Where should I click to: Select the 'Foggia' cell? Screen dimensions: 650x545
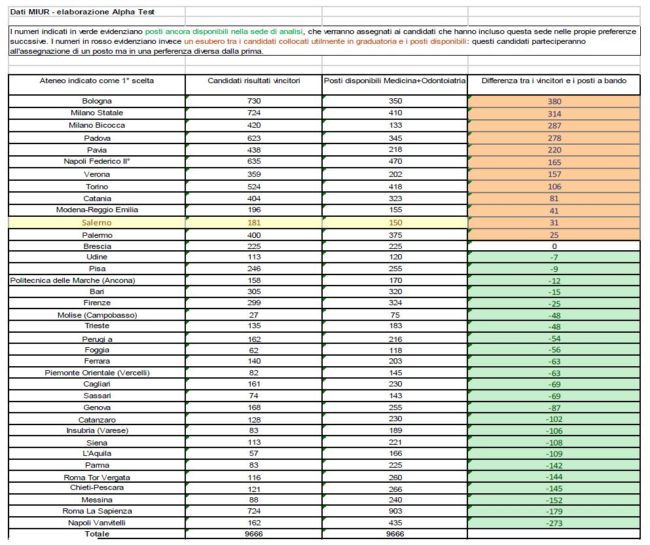97,350
